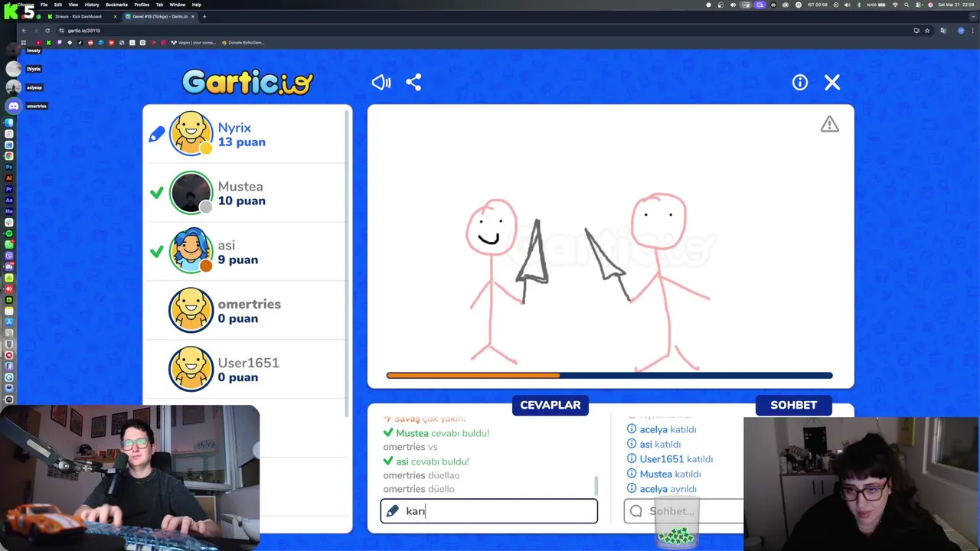The width and height of the screenshot is (980, 551).
Task: Click the answers list scrollbar
Action: tap(596, 486)
